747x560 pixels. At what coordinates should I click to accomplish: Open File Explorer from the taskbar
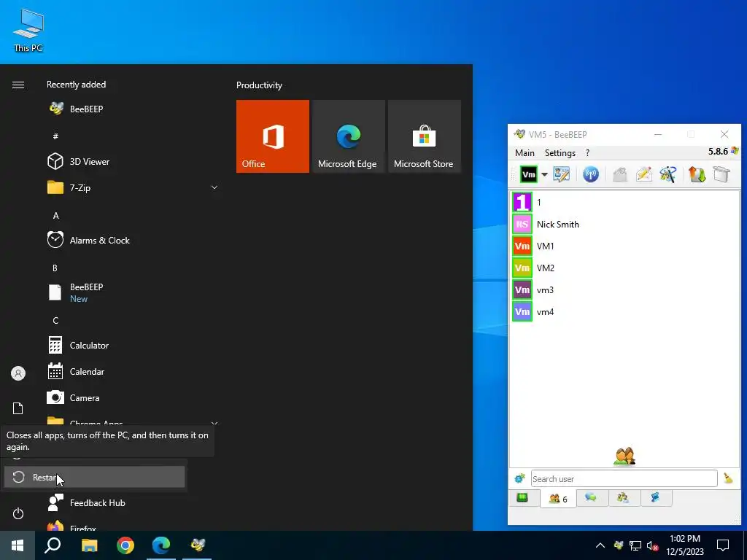(89, 545)
